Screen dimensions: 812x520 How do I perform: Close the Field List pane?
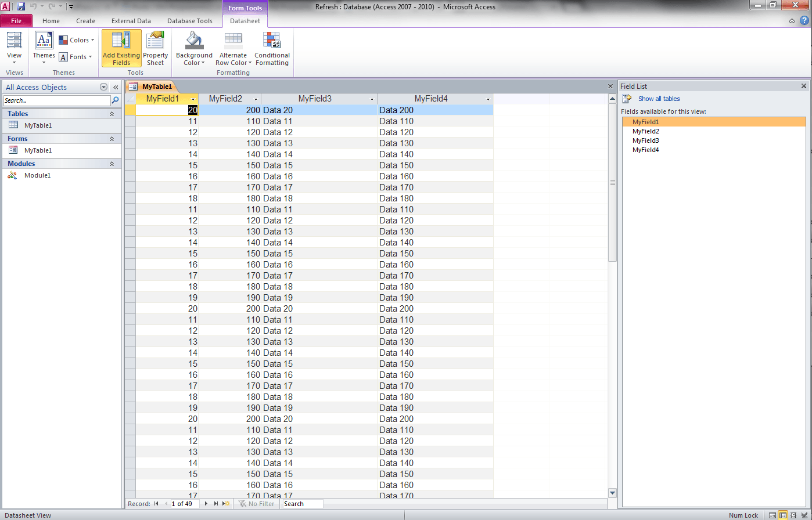(x=804, y=86)
